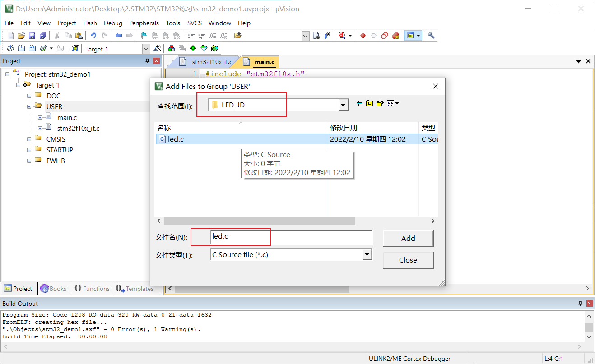Screen dimensions: 595x364
Task: Click the Batch Build icon
Action: pos(43,48)
